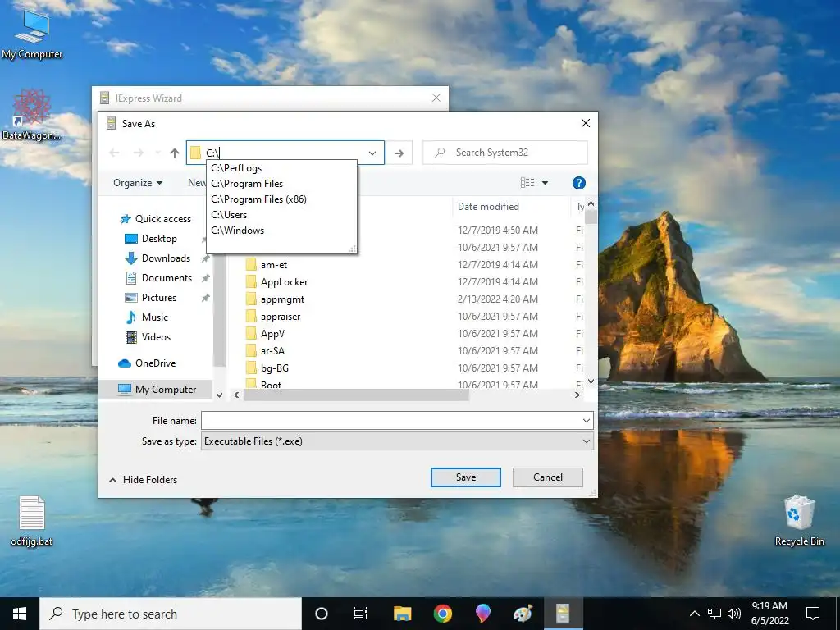
Task: Open the notification center
Action: 813,614
